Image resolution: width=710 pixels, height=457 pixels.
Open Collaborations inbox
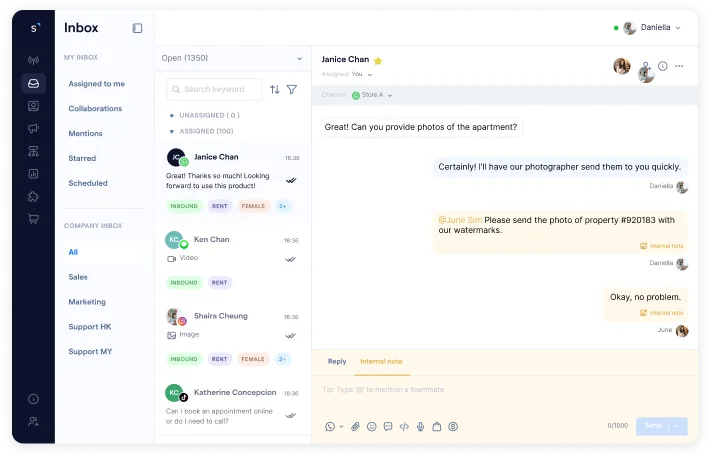[x=95, y=109]
